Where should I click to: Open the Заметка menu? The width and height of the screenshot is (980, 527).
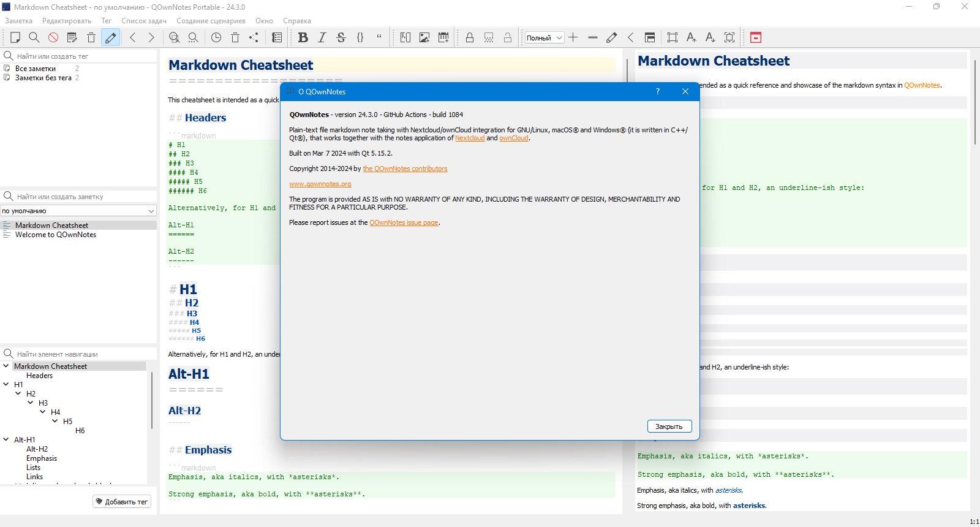click(18, 21)
